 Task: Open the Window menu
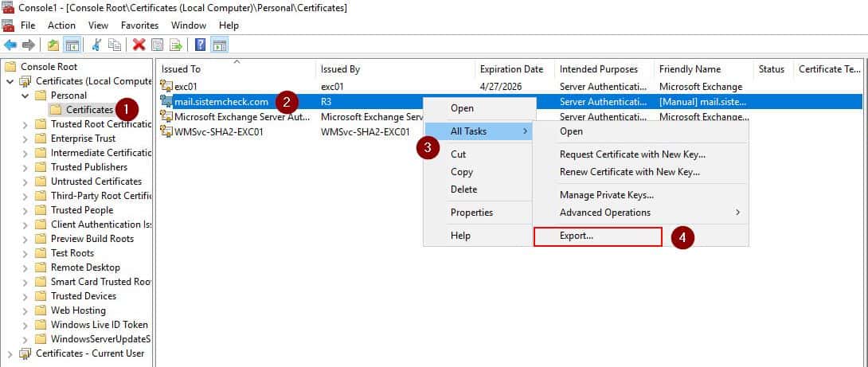pyautogui.click(x=188, y=25)
